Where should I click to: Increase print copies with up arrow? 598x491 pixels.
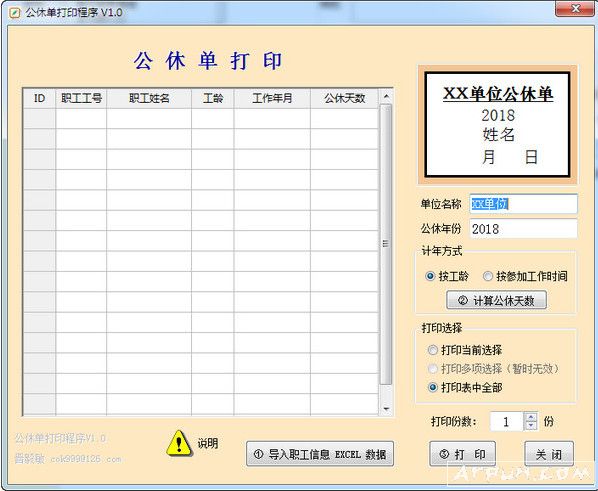coord(531,417)
